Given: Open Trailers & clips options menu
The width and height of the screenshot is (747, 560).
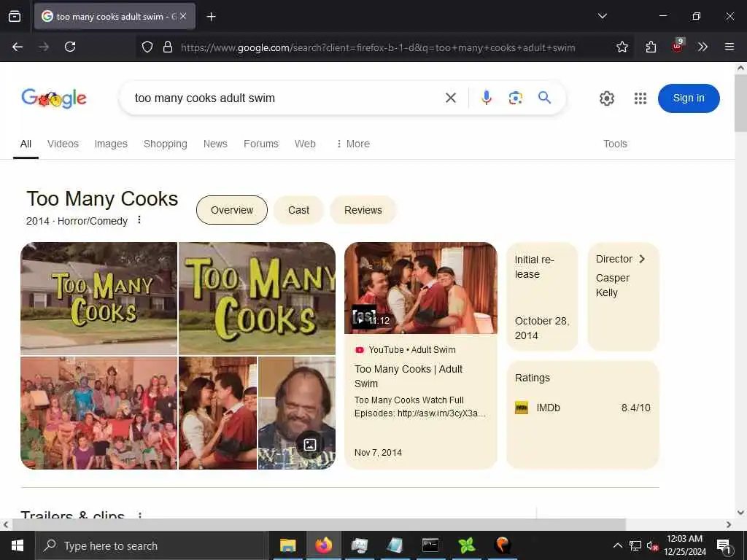Looking at the screenshot, I should [x=139, y=516].
